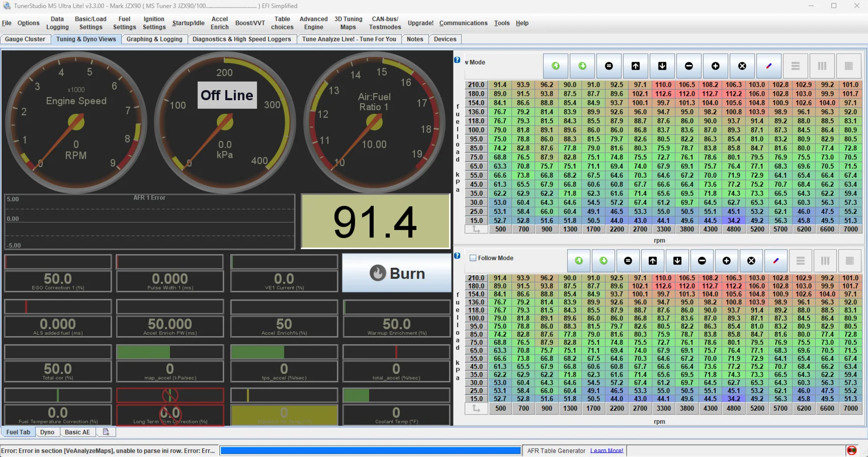Click the progress bar in the bottom status area

click(x=370, y=450)
